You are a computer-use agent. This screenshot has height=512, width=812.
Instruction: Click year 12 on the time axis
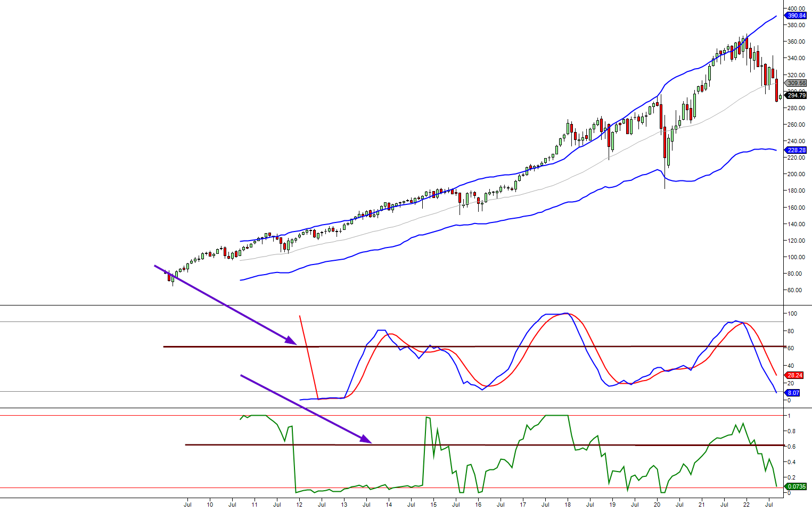pyautogui.click(x=299, y=504)
